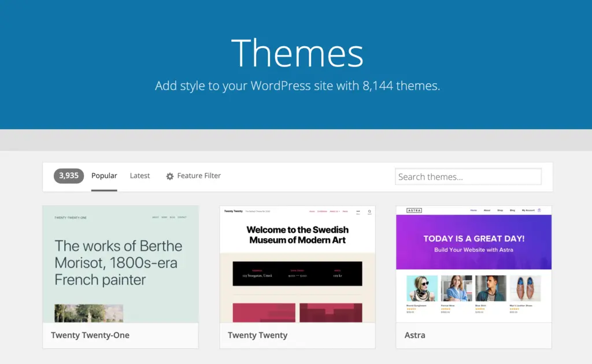Click cart icon in Astra preview header
The image size is (592, 364).
[539, 210]
